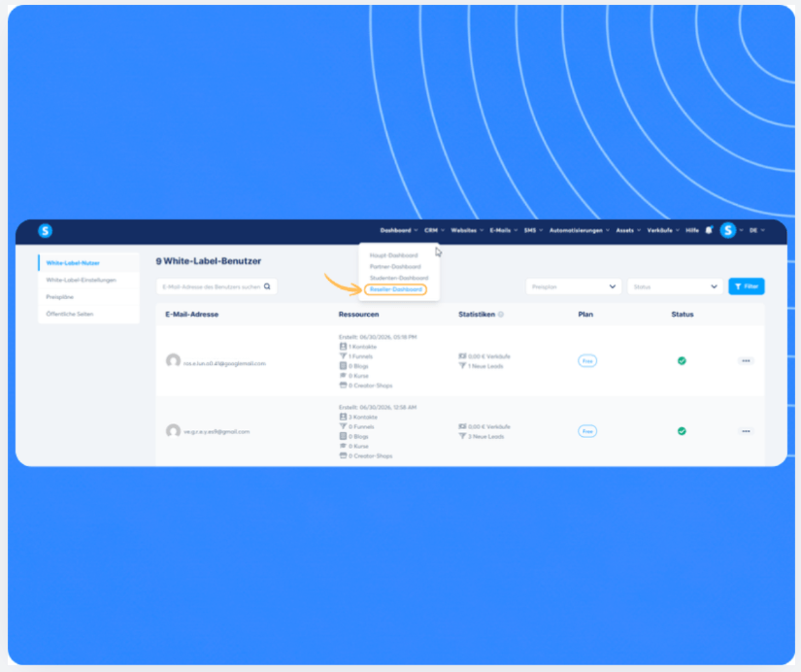The height and width of the screenshot is (672, 801).
Task: Expand the Websites menu
Action: [x=467, y=230]
